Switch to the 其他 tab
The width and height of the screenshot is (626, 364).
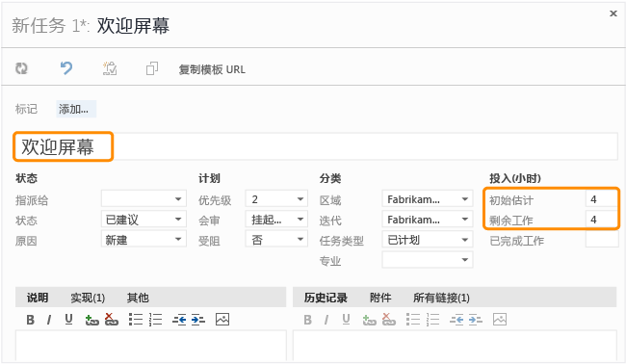[138, 298]
